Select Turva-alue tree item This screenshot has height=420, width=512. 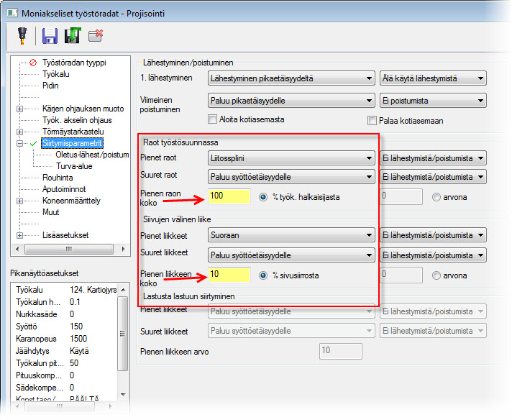[74, 166]
